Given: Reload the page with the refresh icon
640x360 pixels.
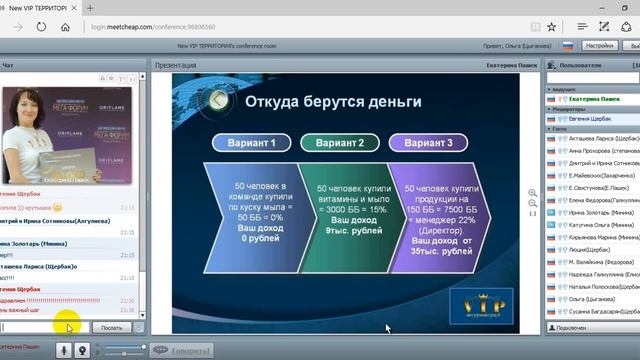Looking at the screenshot, I should pos(41,27).
